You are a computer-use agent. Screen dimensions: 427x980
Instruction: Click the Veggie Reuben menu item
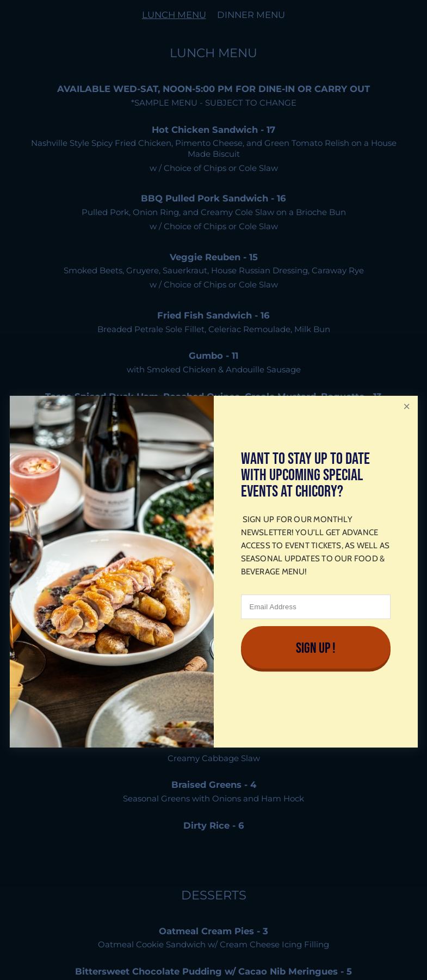pos(213,257)
